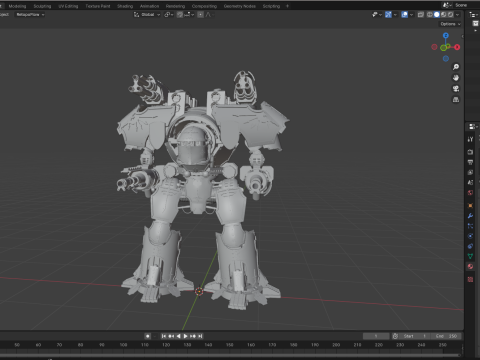This screenshot has width=480, height=360.
Task: Select wireframe viewport shading
Action: tap(430, 15)
